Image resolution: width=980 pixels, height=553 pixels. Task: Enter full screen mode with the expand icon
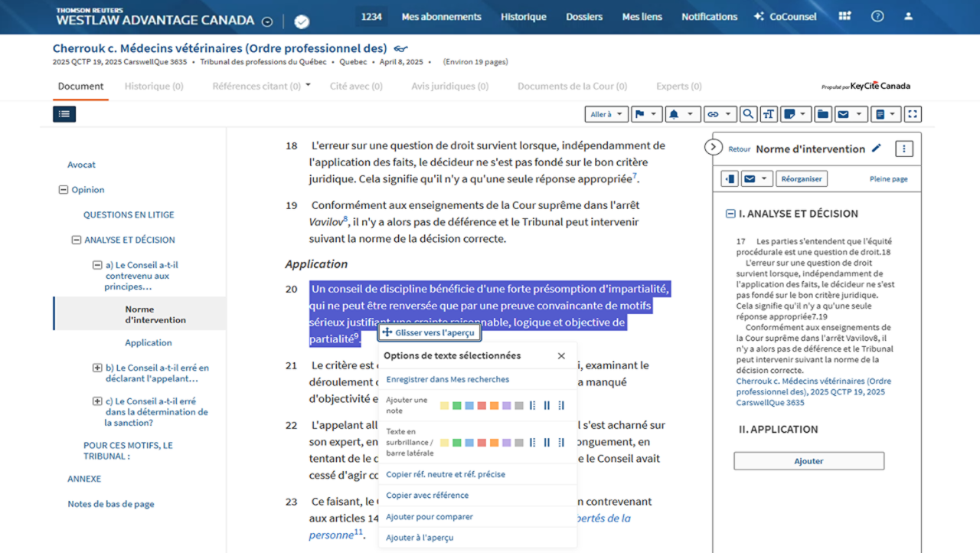click(912, 114)
